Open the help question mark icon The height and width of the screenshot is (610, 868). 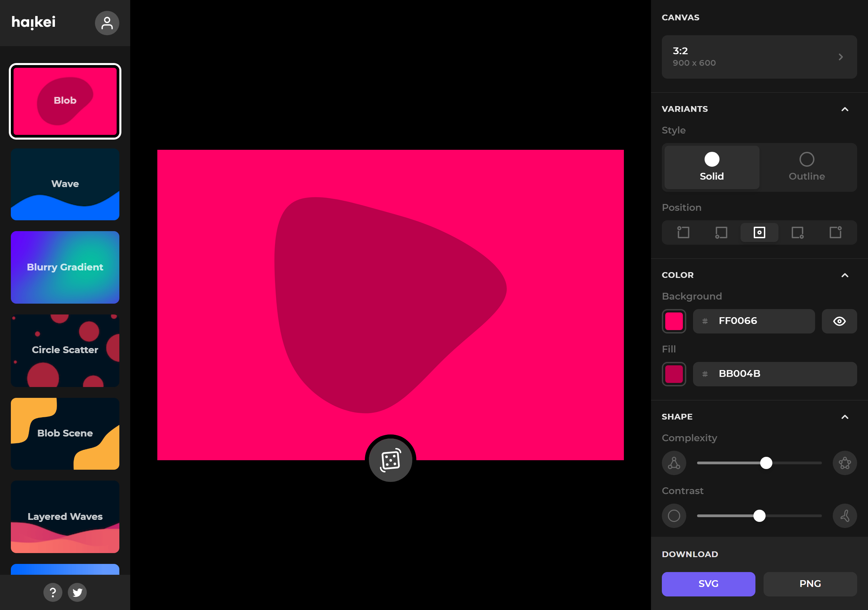[53, 592]
